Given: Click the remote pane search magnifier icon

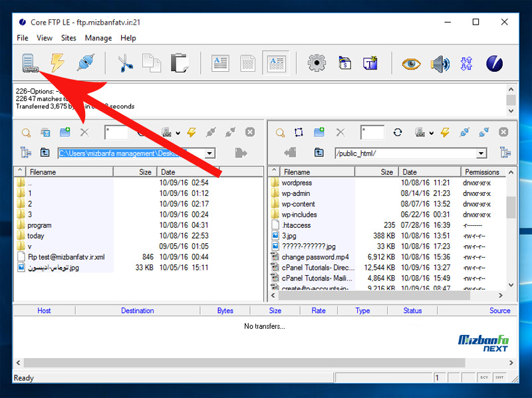Looking at the screenshot, I should click(280, 132).
